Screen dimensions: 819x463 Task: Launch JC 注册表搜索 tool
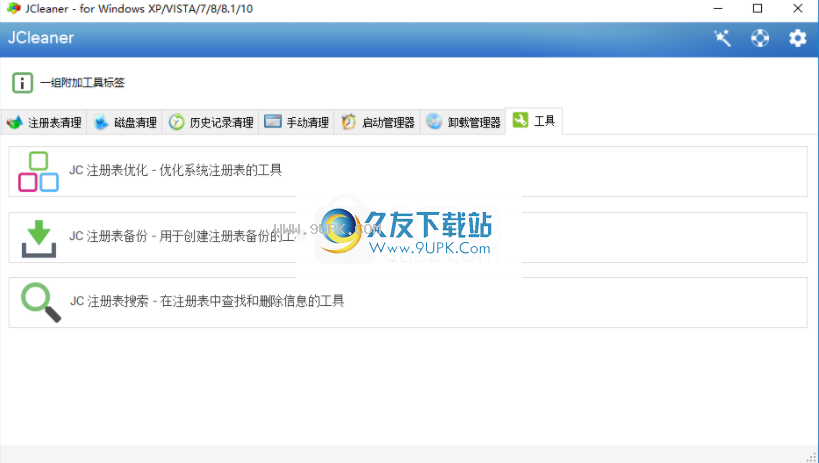[x=408, y=303]
